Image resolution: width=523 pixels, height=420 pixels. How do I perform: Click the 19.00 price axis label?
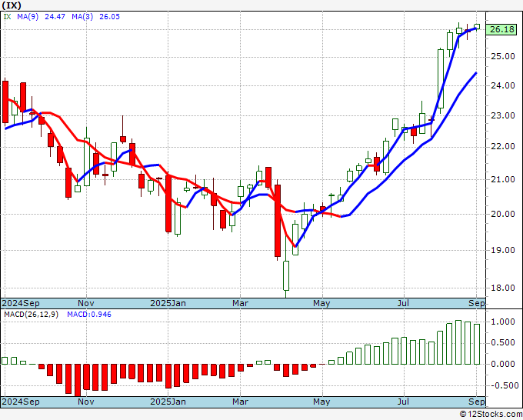(x=503, y=250)
